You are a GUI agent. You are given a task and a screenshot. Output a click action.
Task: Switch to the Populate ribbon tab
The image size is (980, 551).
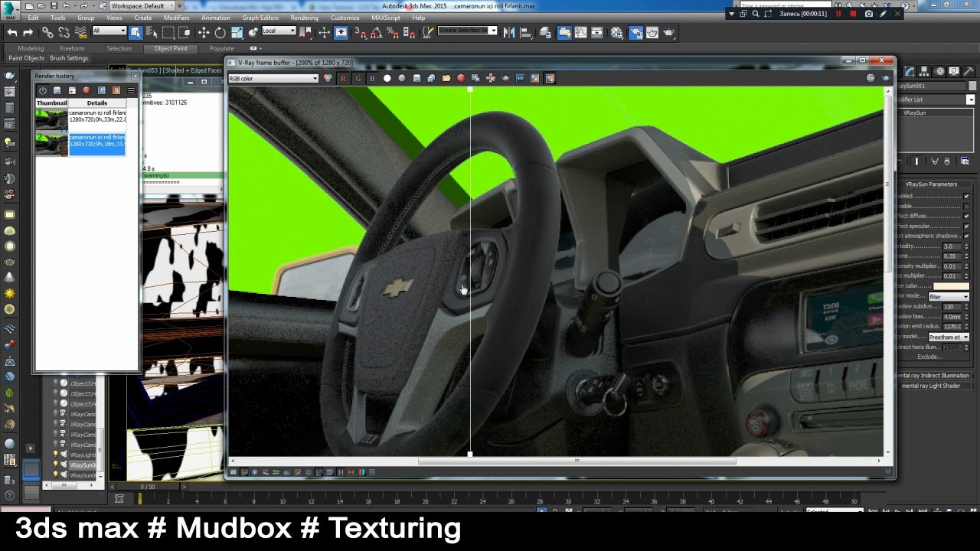tap(221, 48)
